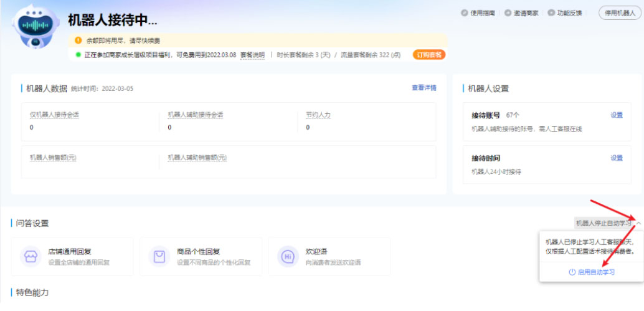644x311 pixels.
Task: Click the orange balance warning icon
Action: click(78, 41)
